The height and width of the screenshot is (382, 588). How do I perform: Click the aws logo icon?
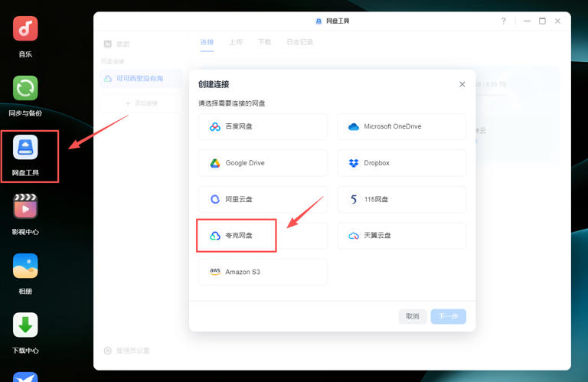pyautogui.click(x=215, y=272)
